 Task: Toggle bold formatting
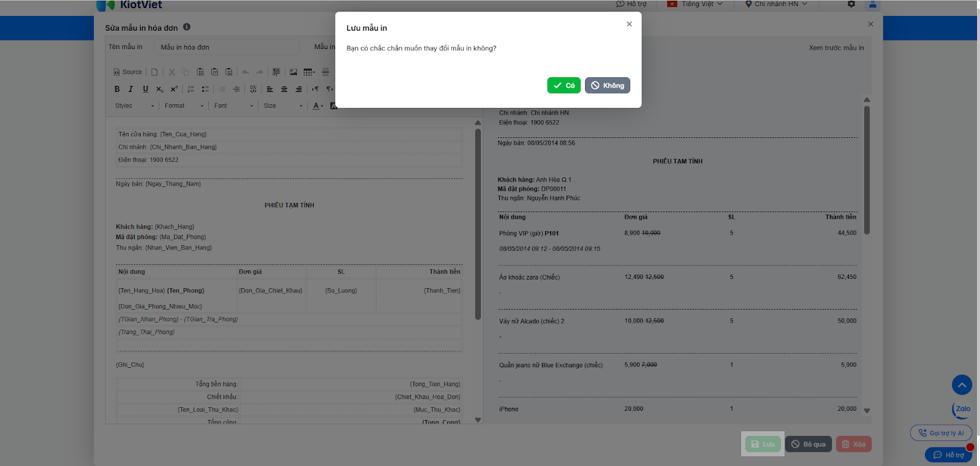[117, 89]
